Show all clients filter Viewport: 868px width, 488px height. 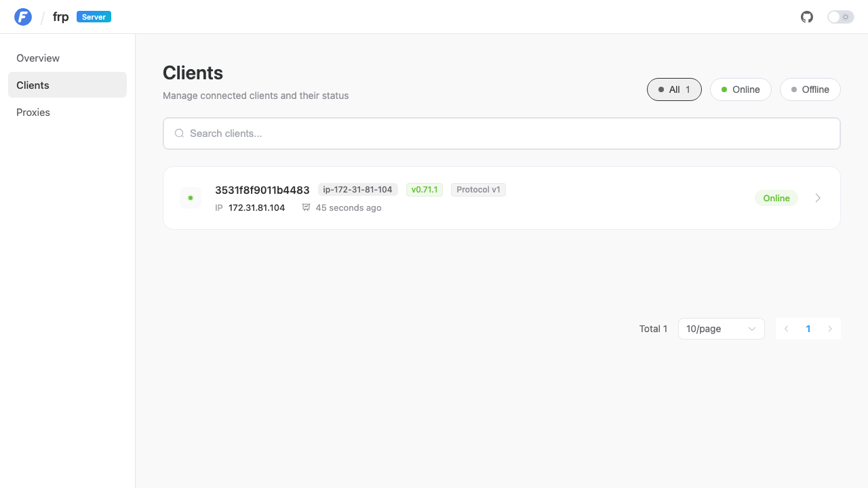click(674, 89)
